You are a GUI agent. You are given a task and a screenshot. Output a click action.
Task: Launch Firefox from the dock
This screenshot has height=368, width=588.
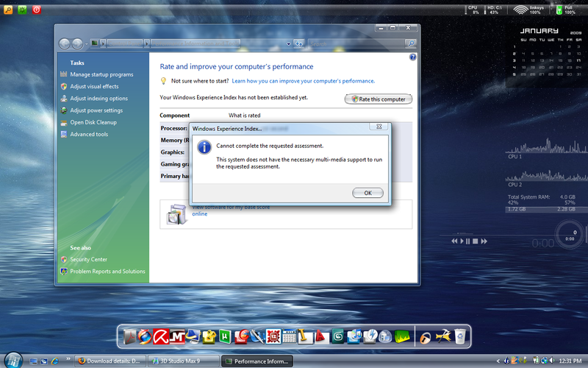145,336
